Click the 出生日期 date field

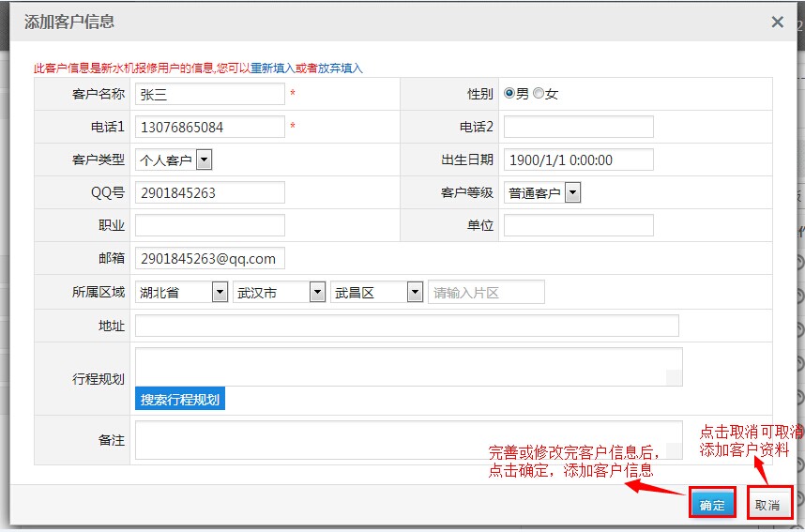point(578,160)
